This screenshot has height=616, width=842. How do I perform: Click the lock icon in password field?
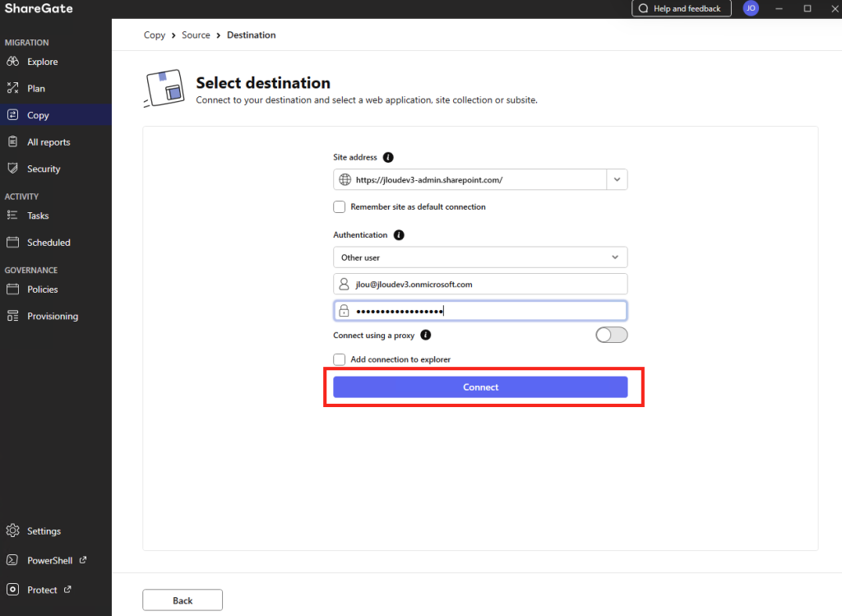pyautogui.click(x=345, y=311)
